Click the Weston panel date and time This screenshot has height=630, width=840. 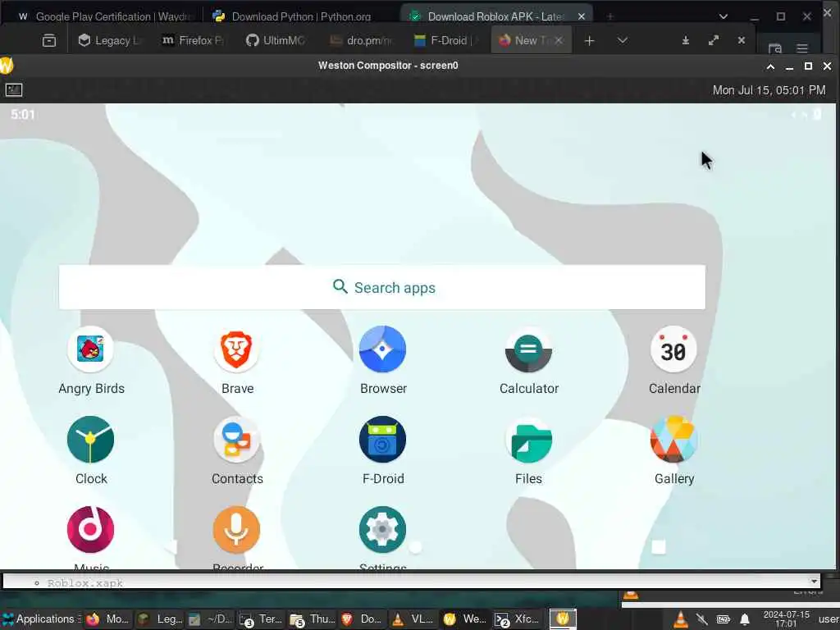pyautogui.click(x=769, y=90)
